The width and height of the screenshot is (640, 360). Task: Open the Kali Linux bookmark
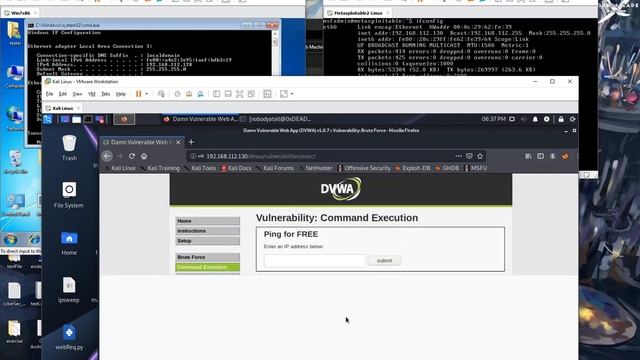[120, 168]
